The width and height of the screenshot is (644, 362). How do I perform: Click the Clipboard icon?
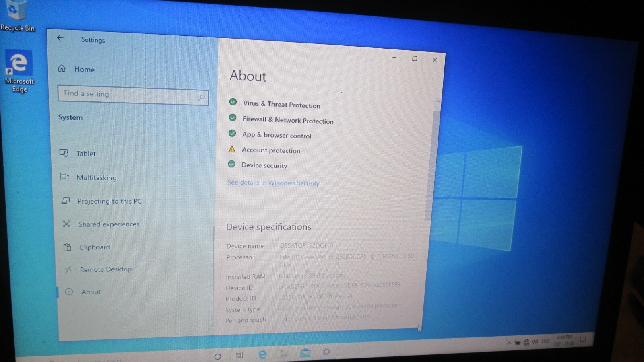67,247
